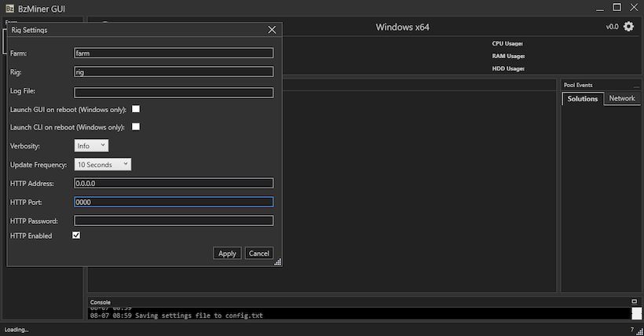Click the Log File input field
The image size is (644, 336).
point(174,93)
